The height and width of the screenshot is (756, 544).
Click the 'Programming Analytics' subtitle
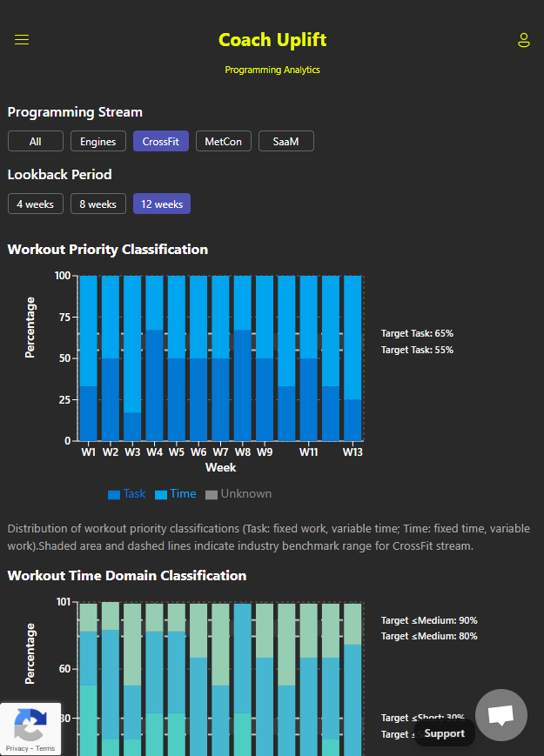[x=272, y=70]
